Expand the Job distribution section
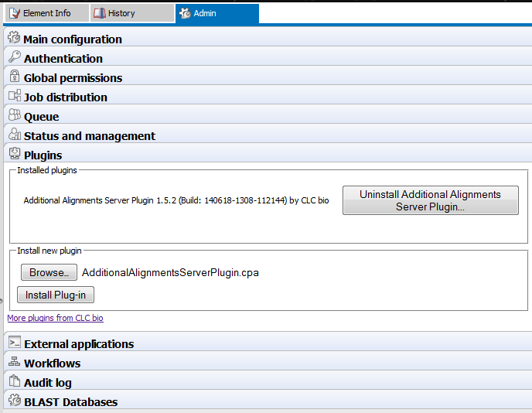This screenshot has width=532, height=413. [x=268, y=95]
